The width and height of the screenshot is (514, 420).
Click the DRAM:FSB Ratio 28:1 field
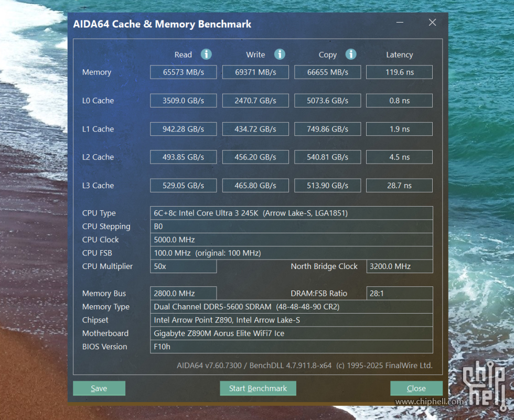[400, 293]
